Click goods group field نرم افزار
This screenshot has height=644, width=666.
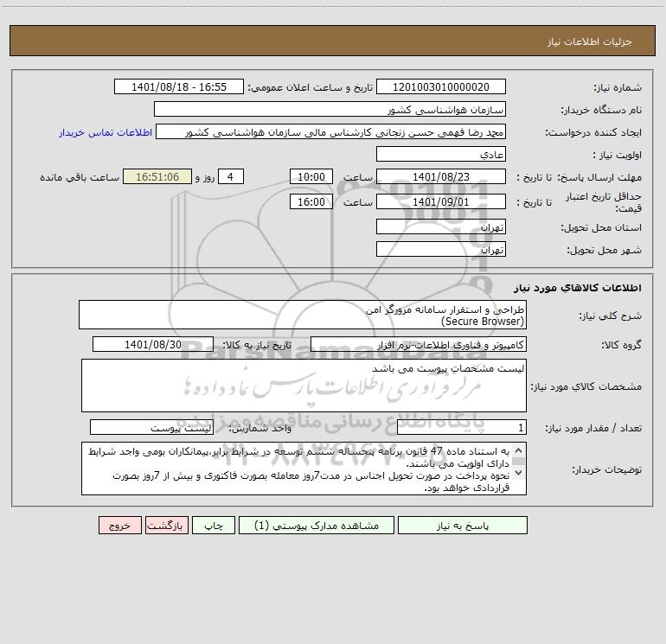point(419,344)
